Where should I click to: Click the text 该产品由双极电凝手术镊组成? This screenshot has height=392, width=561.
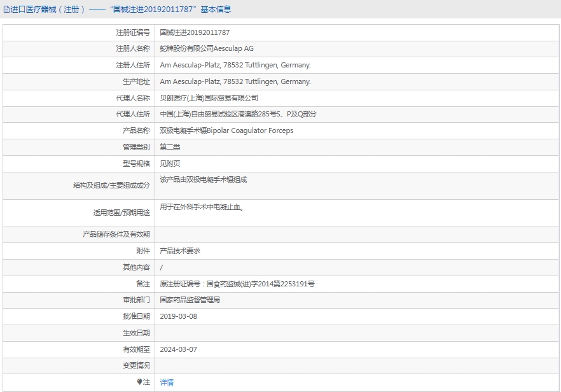(x=204, y=179)
